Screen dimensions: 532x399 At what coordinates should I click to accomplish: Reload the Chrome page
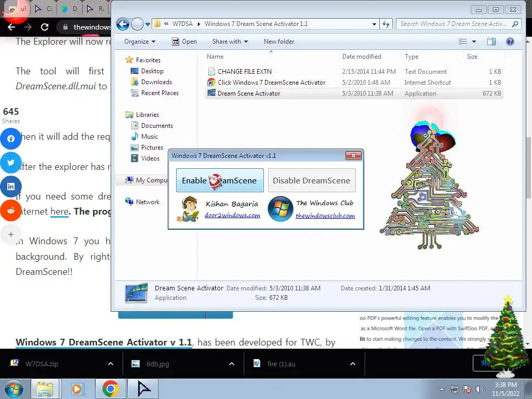tap(45, 27)
